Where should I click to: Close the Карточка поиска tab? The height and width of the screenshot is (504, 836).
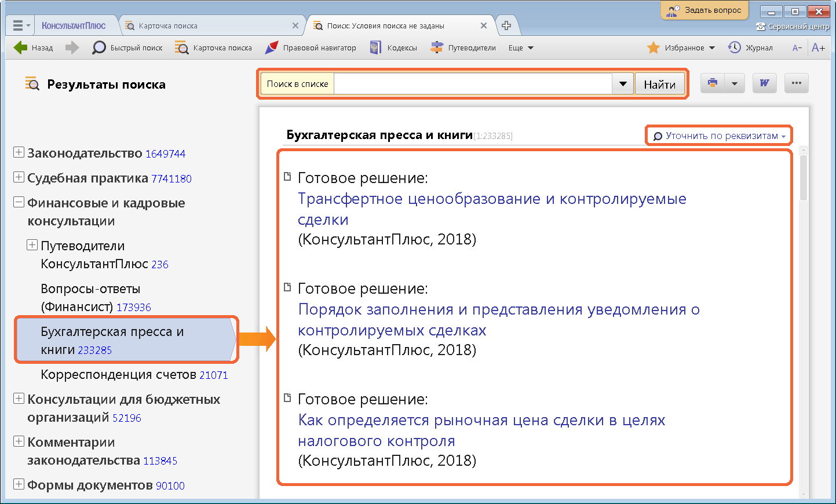(295, 25)
